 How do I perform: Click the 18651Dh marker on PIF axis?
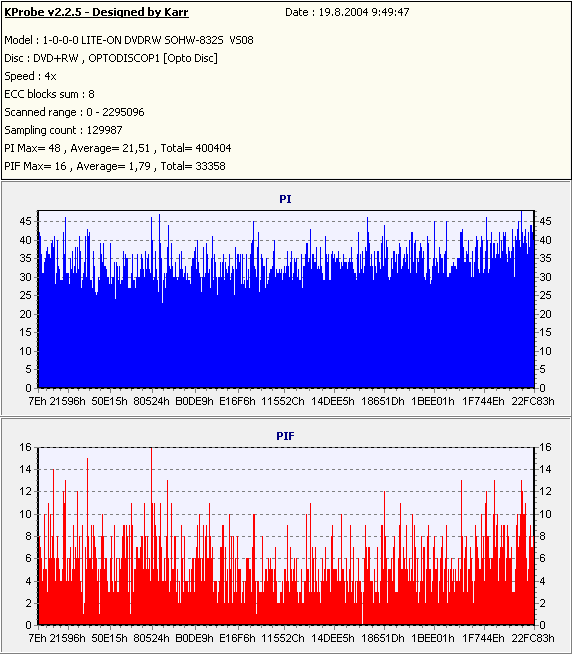383,638
